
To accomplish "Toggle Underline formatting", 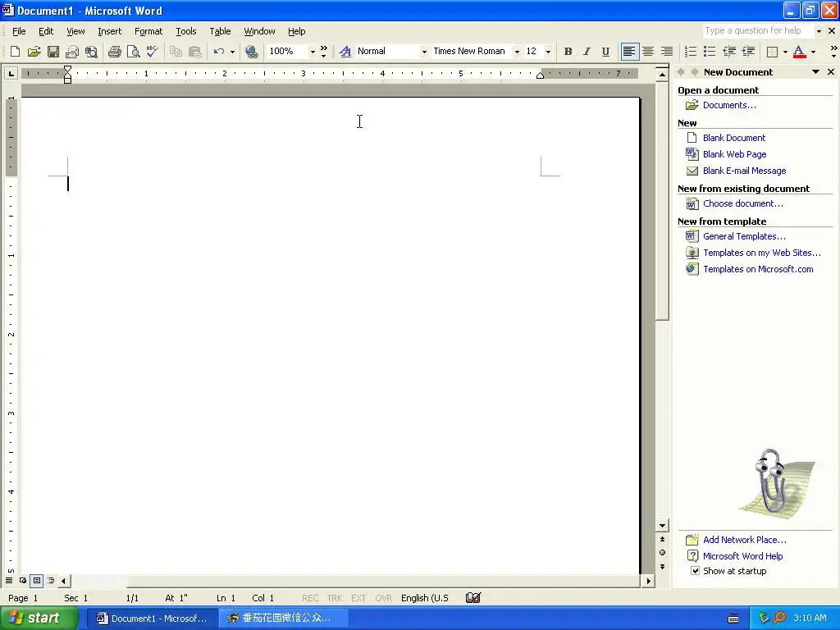I will pyautogui.click(x=605, y=52).
